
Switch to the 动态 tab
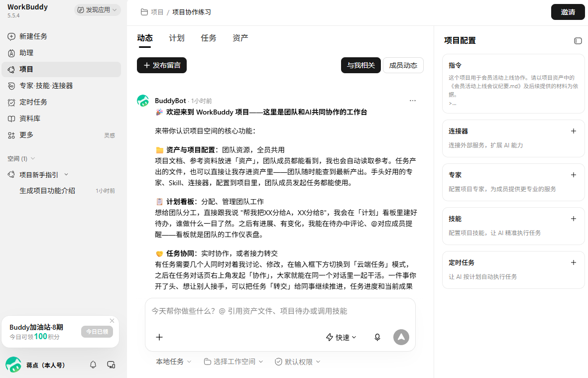click(x=145, y=38)
